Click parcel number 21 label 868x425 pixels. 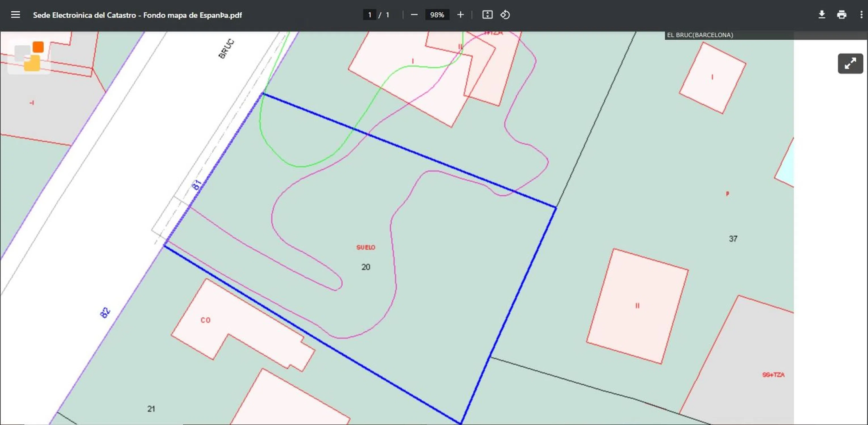(x=151, y=409)
